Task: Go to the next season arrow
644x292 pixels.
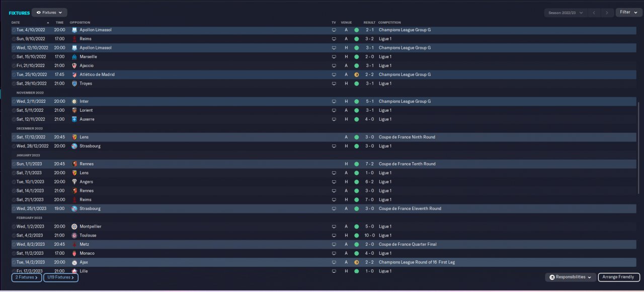Action: (607, 13)
